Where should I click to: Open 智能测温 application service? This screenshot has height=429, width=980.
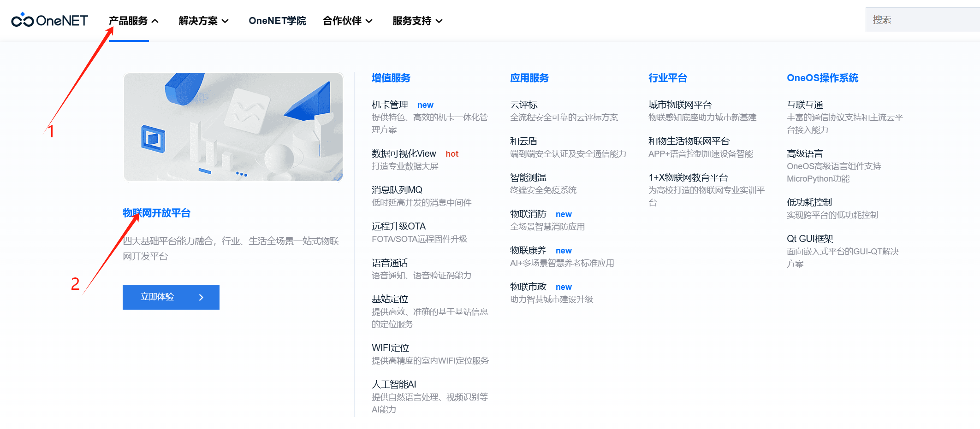528,178
